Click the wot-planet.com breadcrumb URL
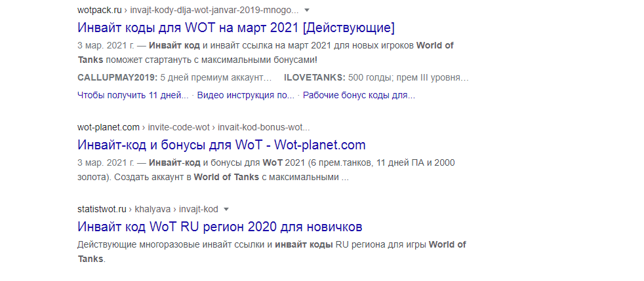Screen dimensions: 644x281 [x=193, y=127]
